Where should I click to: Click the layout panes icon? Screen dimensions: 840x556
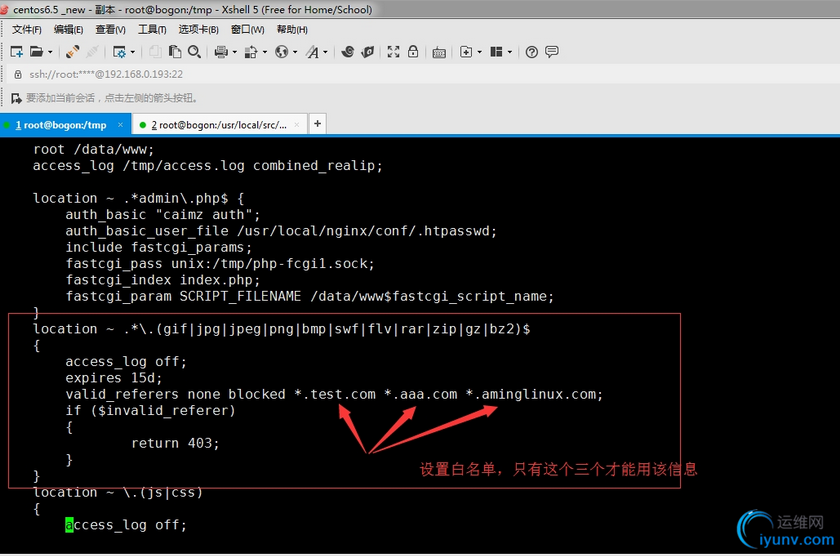[497, 52]
